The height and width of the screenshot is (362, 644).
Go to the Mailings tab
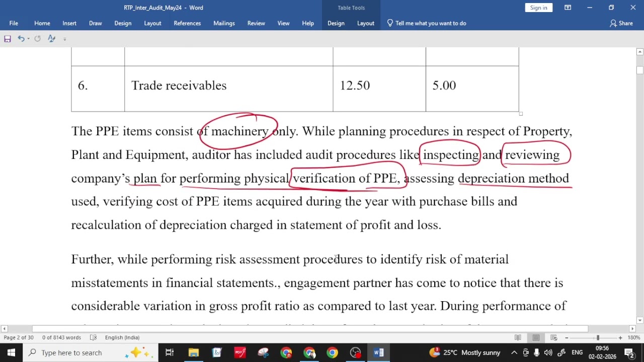coord(224,23)
